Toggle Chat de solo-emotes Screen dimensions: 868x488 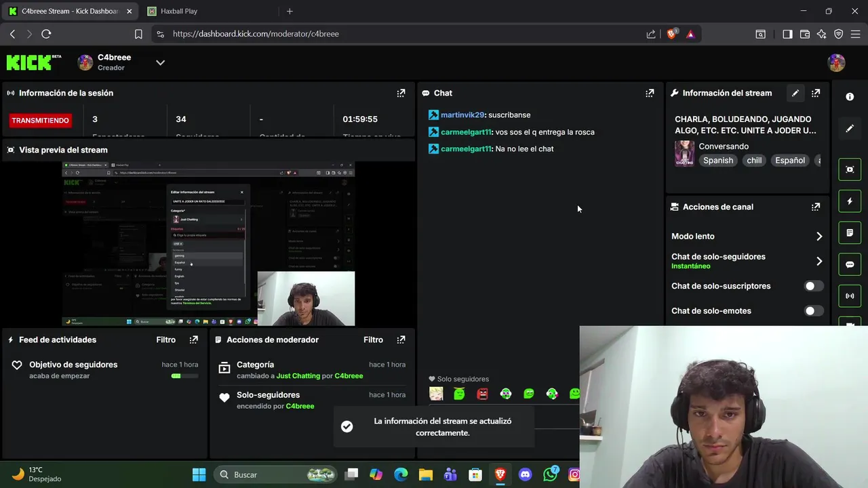(x=814, y=311)
